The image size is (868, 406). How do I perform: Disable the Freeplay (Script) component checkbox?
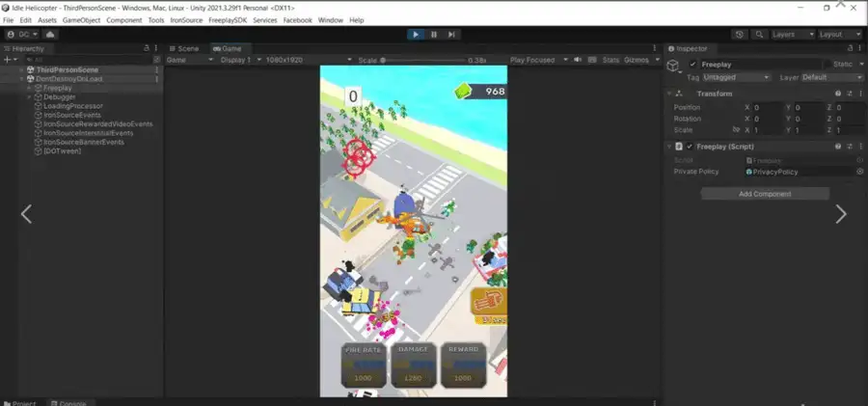pos(690,147)
